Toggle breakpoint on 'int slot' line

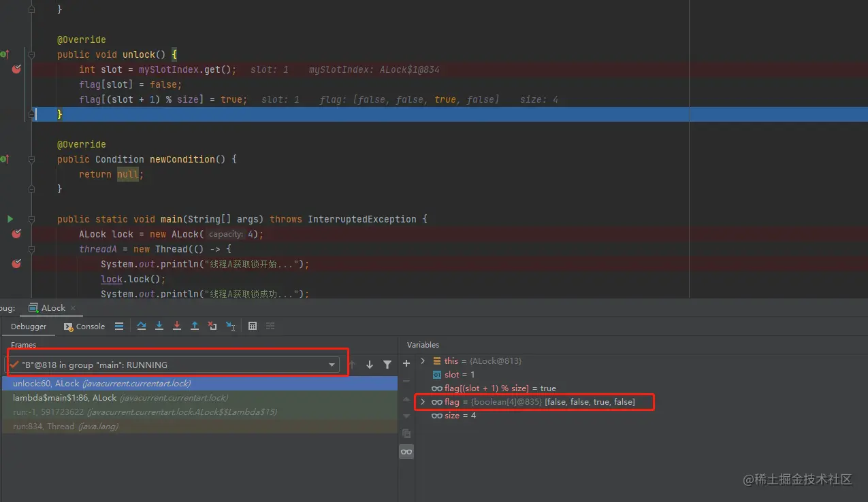pos(16,69)
